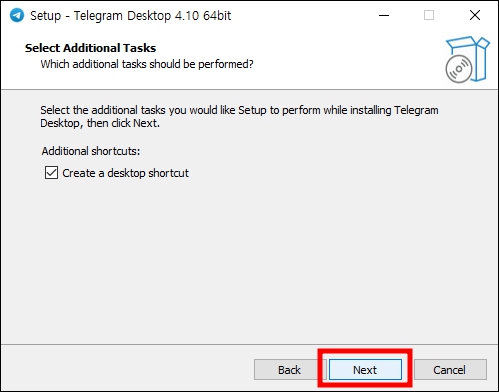The height and width of the screenshot is (392, 499).
Task: Click the Telegram logo in title bar
Action: pyautogui.click(x=16, y=15)
